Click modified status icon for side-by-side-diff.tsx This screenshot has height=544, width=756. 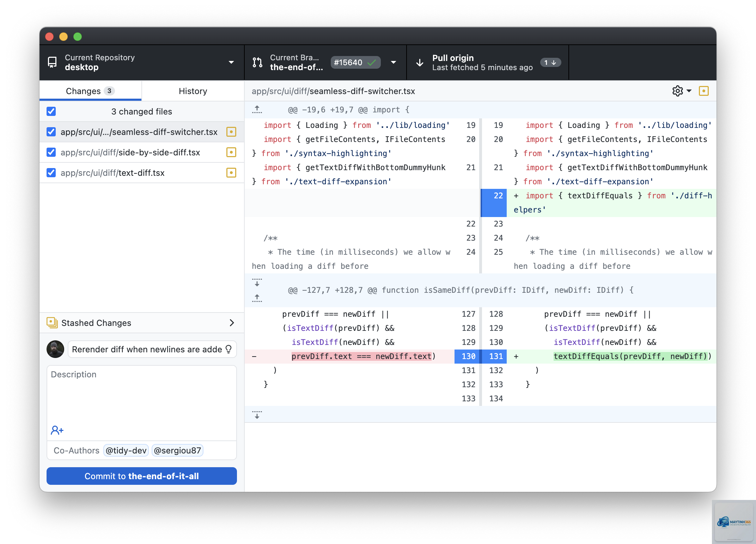click(231, 152)
